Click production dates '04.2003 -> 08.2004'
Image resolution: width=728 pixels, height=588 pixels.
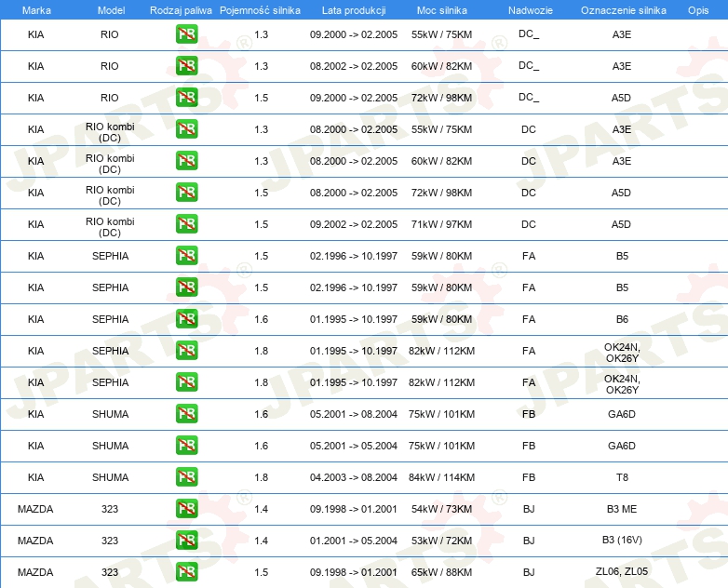354,477
